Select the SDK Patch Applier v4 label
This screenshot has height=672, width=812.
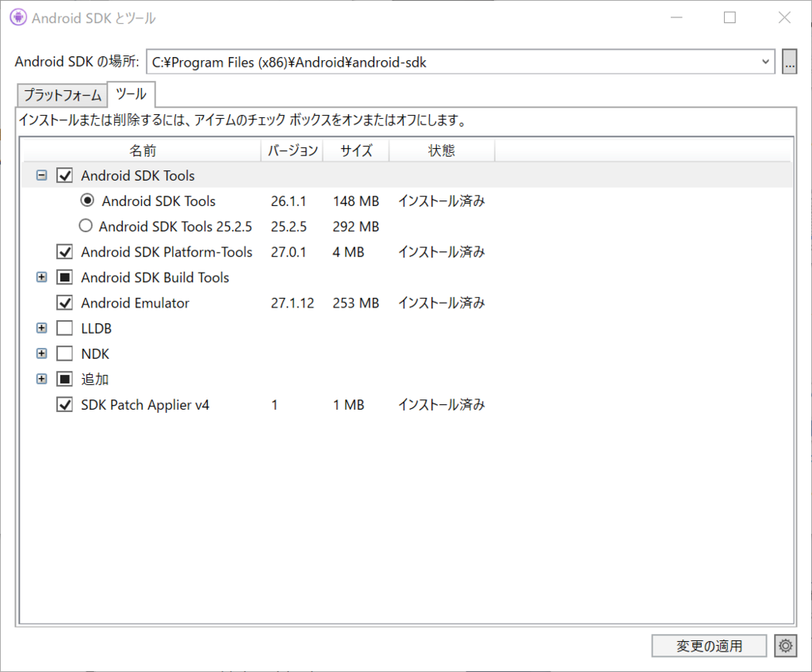145,405
